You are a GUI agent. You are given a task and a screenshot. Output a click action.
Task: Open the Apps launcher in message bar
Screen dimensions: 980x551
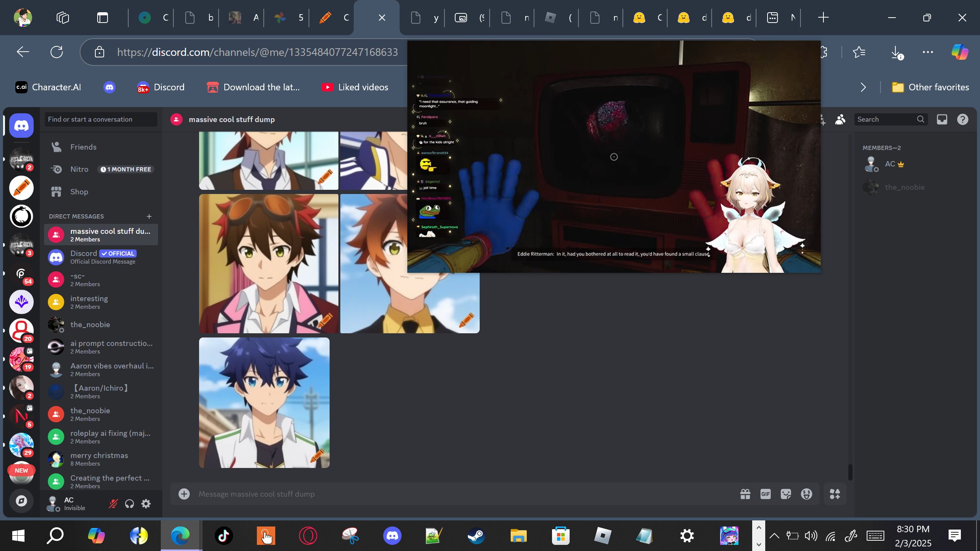[835, 494]
